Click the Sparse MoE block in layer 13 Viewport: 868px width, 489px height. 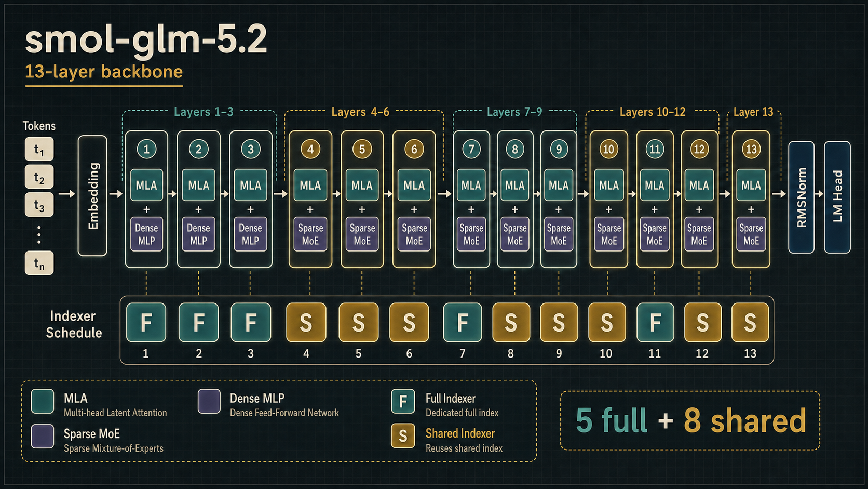pyautogui.click(x=751, y=234)
